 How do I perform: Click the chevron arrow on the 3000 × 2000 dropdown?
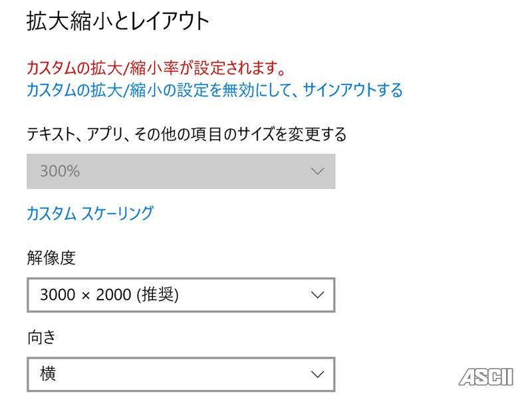pos(317,295)
